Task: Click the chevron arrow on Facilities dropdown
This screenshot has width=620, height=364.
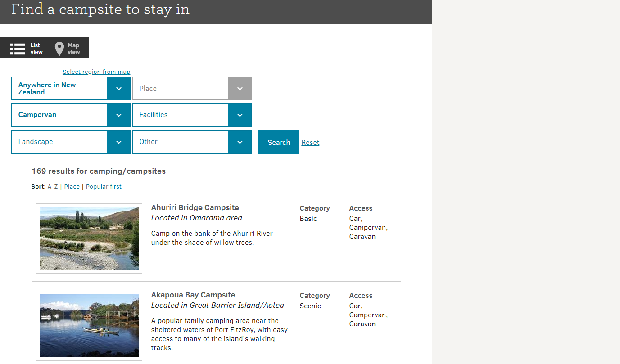Action: click(x=240, y=115)
